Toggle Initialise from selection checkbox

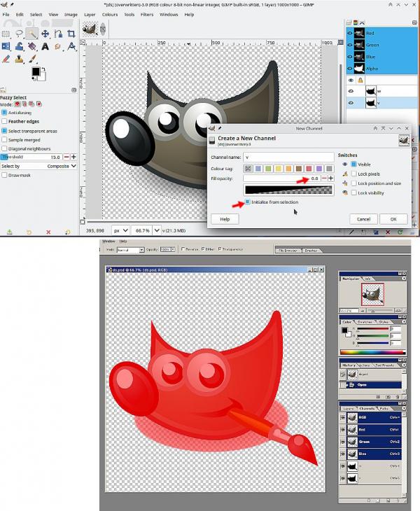point(248,202)
